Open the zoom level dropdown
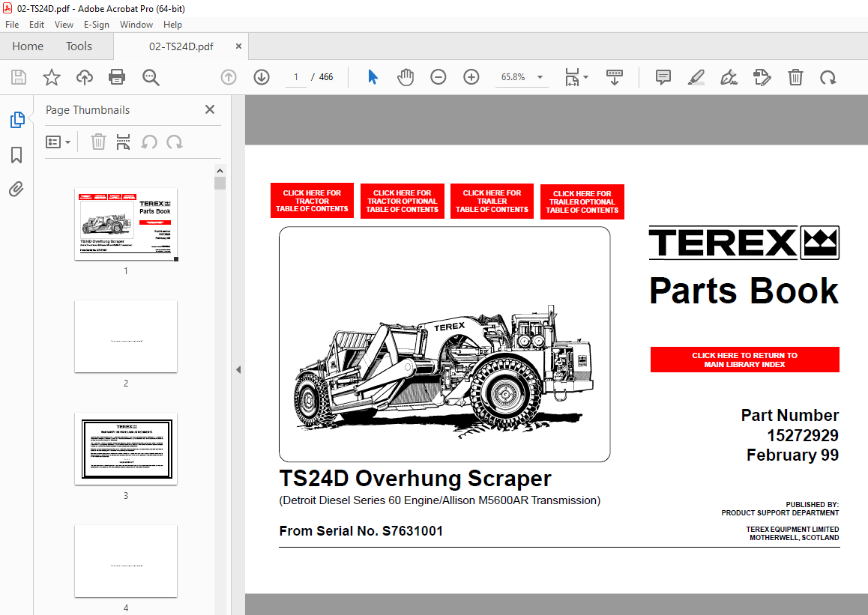 pyautogui.click(x=540, y=77)
